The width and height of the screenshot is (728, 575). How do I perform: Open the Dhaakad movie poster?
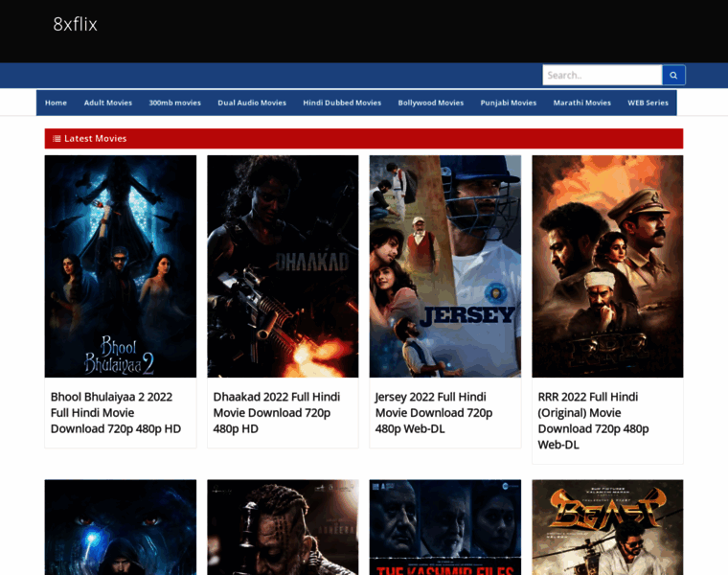point(283,266)
